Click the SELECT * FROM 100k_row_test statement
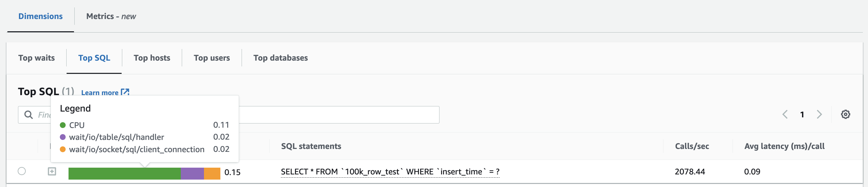 (x=390, y=172)
